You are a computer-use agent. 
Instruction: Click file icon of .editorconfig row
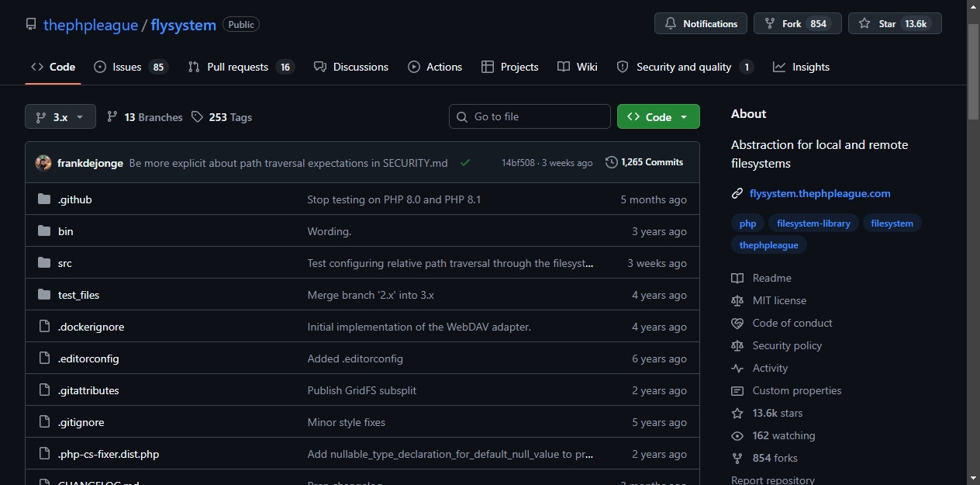click(44, 359)
